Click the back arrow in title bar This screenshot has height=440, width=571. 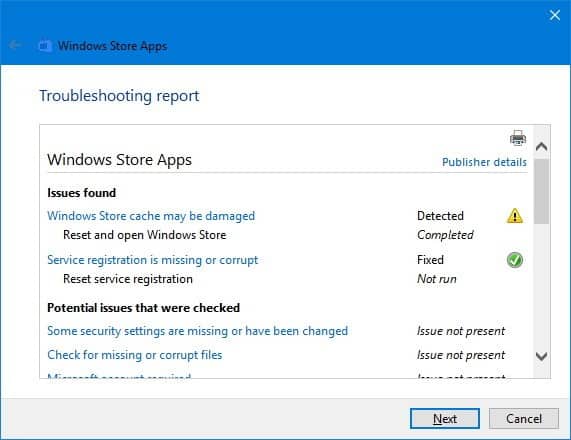(x=15, y=46)
